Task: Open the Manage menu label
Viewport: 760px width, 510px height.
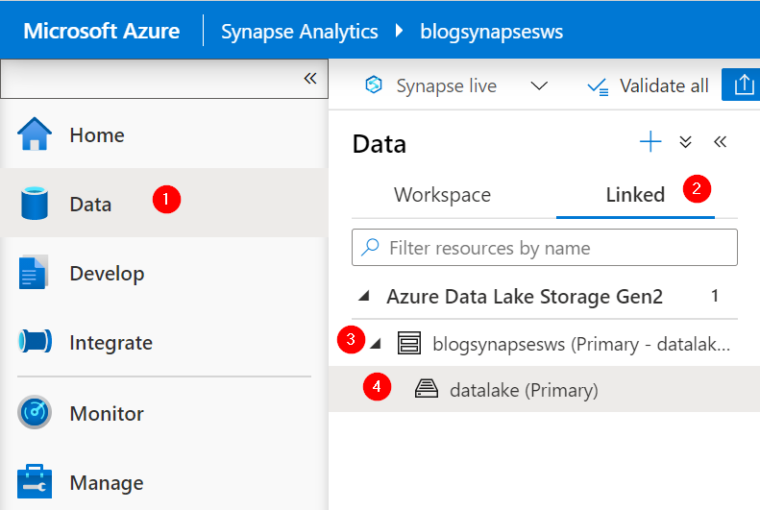Action: point(107,483)
